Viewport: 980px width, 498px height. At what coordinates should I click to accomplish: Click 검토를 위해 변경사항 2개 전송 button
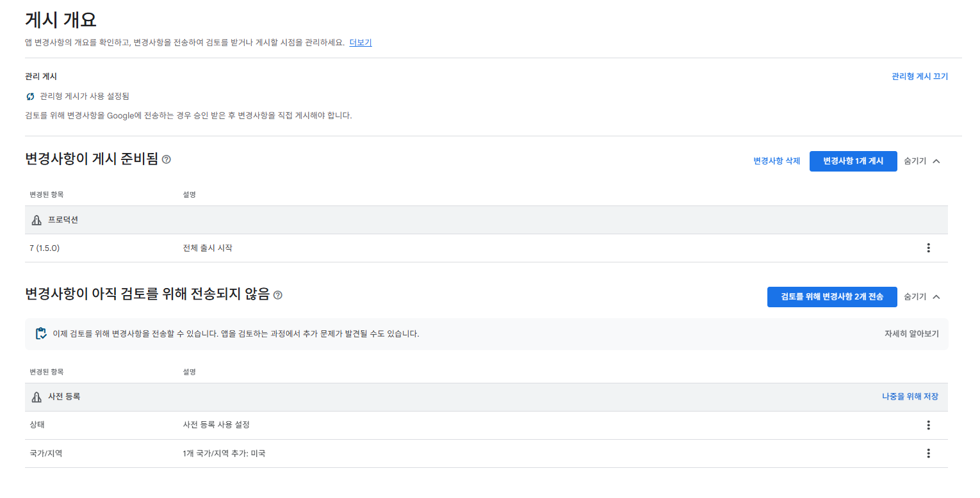click(x=831, y=297)
